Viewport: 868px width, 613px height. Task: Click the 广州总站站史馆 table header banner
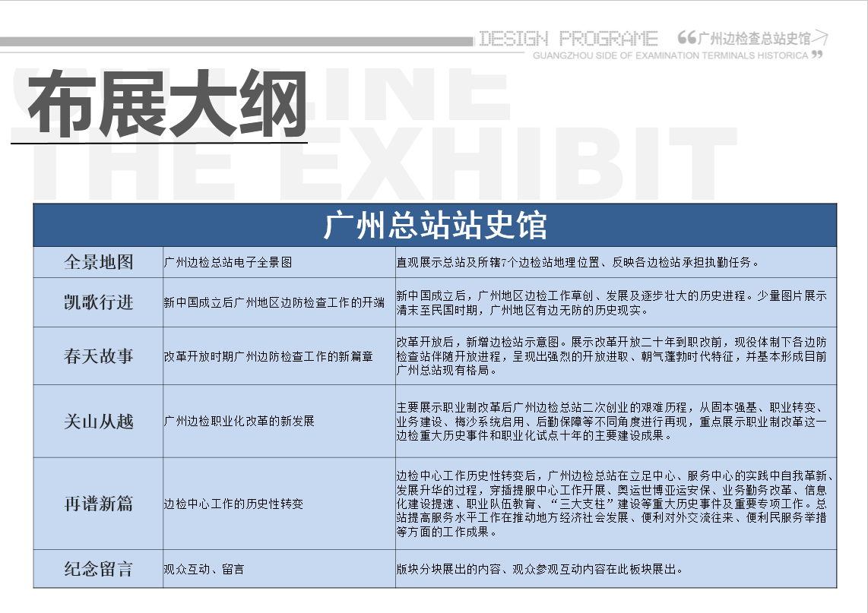pyautogui.click(x=435, y=226)
